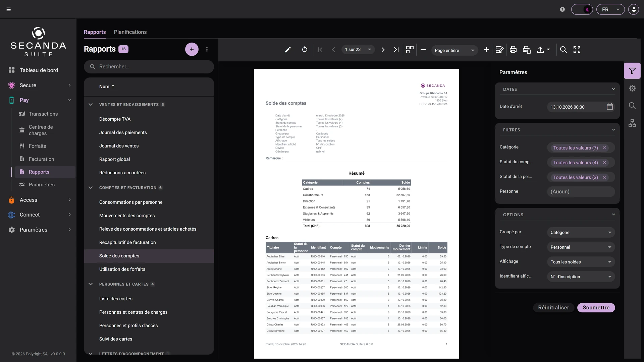Viewport: 644px width, 362px height.
Task: Click the print icon in toolbar
Action: (513, 50)
